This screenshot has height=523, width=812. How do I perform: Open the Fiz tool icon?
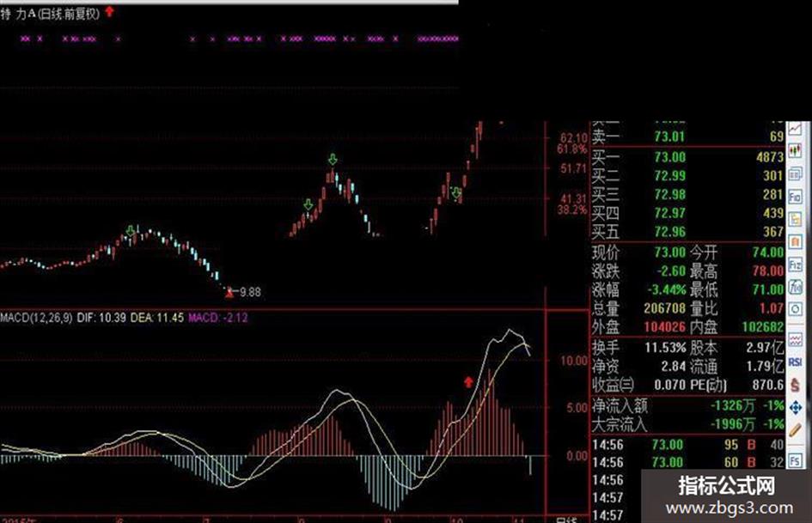pyautogui.click(x=795, y=265)
